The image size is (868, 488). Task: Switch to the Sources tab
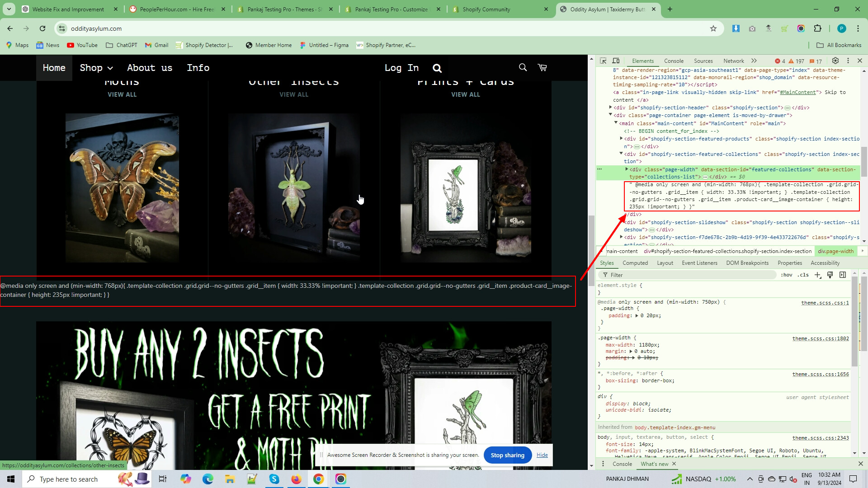(703, 61)
